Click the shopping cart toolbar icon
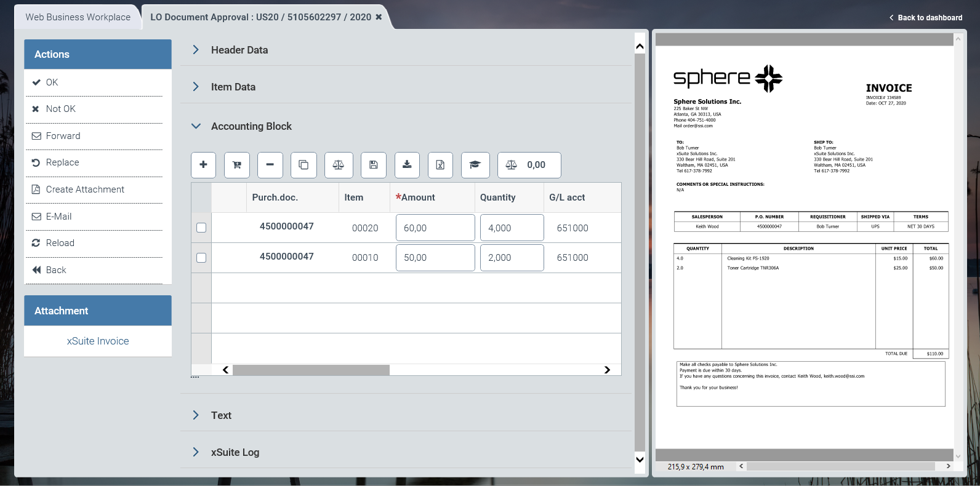Image resolution: width=980 pixels, height=486 pixels. 236,165
